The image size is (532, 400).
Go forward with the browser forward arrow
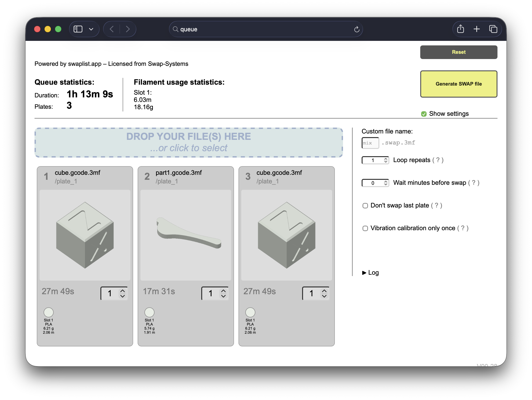(x=128, y=29)
